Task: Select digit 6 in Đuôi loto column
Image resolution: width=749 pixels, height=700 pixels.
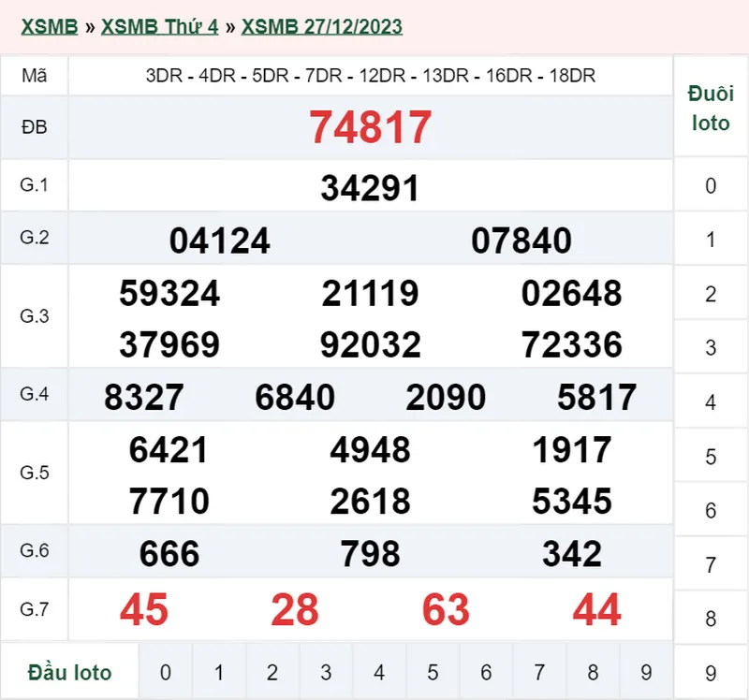Action: [x=711, y=511]
